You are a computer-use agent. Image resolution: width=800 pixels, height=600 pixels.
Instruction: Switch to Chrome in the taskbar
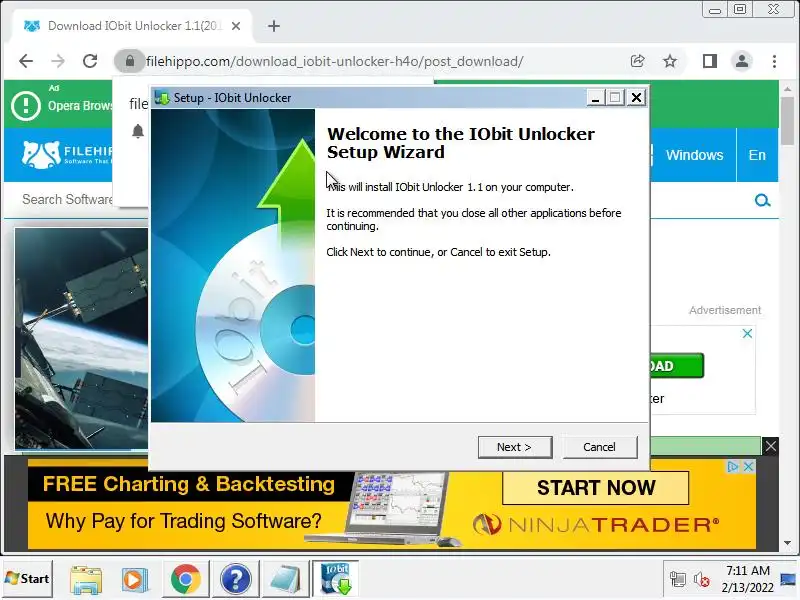[186, 579]
